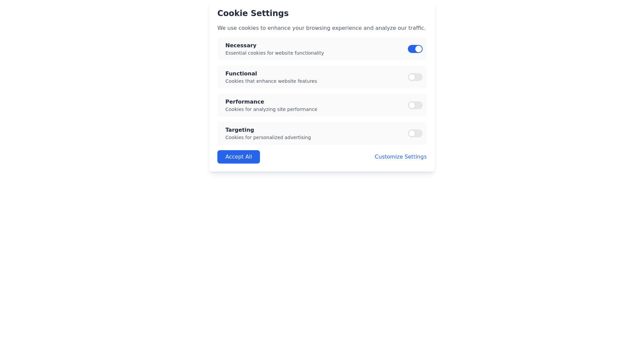Enable the Targeting cookies switch

[415, 133]
